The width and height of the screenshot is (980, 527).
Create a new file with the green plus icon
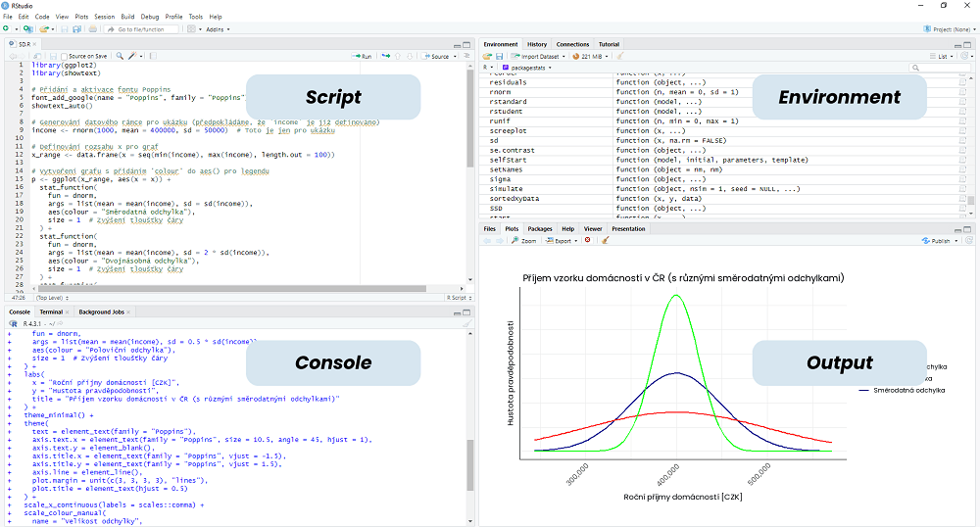[x=6, y=28]
